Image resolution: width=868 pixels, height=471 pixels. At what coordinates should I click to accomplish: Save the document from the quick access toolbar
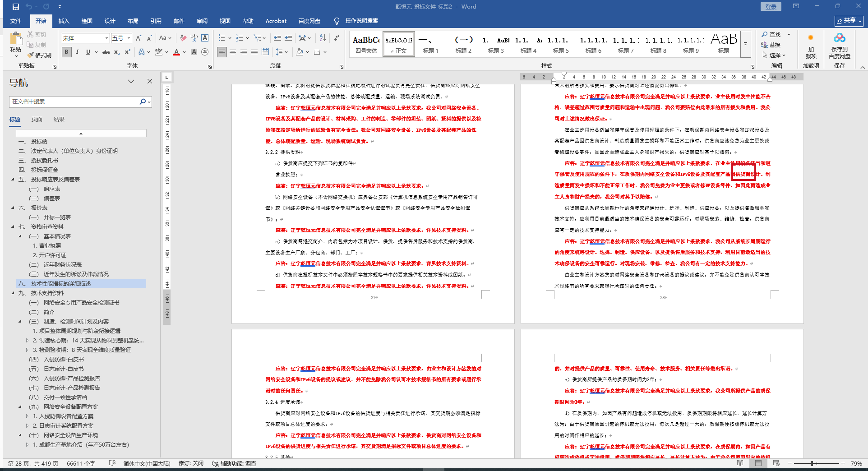(16, 7)
